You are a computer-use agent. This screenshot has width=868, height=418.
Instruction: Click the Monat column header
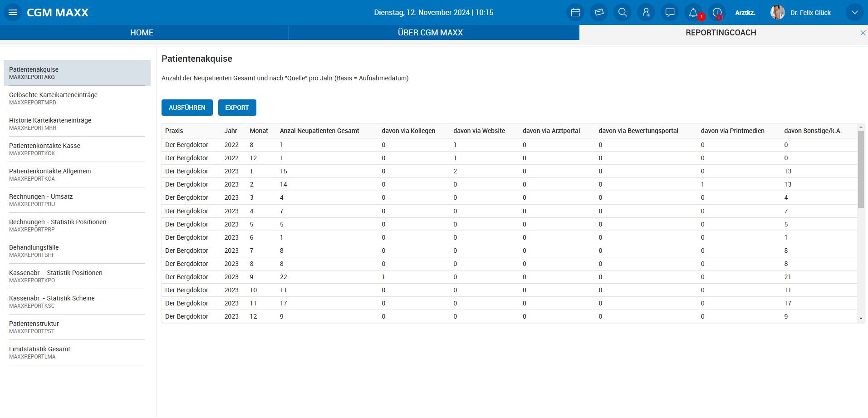click(x=259, y=131)
